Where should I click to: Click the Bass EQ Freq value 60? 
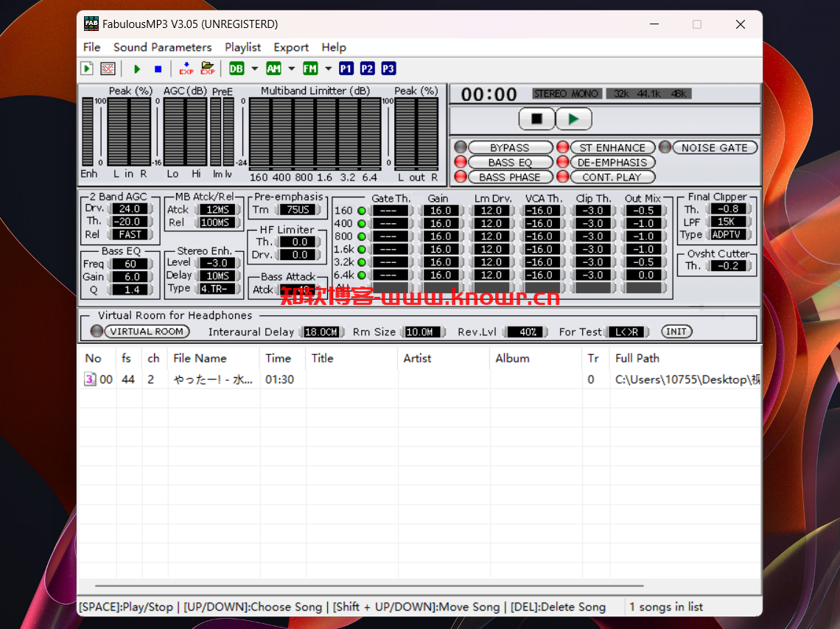click(130, 264)
